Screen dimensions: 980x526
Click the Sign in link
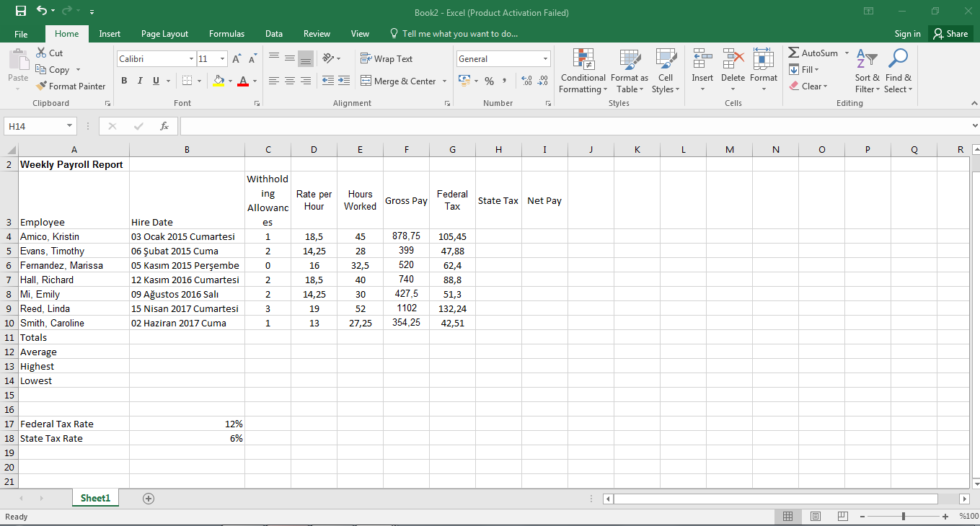907,33
